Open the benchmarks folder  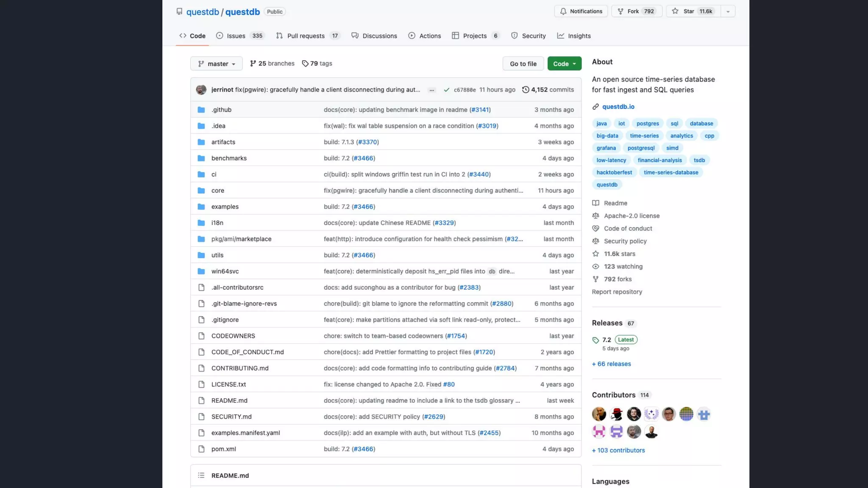[x=229, y=158]
